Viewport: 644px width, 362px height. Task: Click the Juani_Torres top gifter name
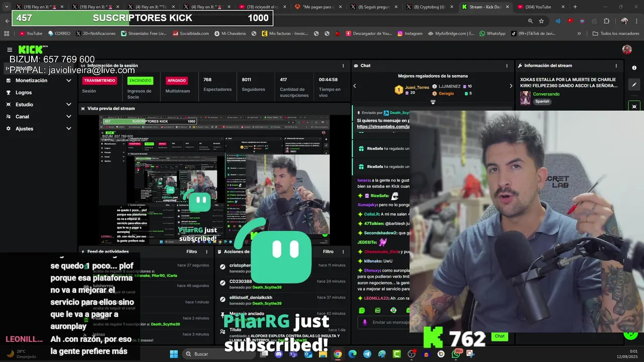tap(417, 87)
